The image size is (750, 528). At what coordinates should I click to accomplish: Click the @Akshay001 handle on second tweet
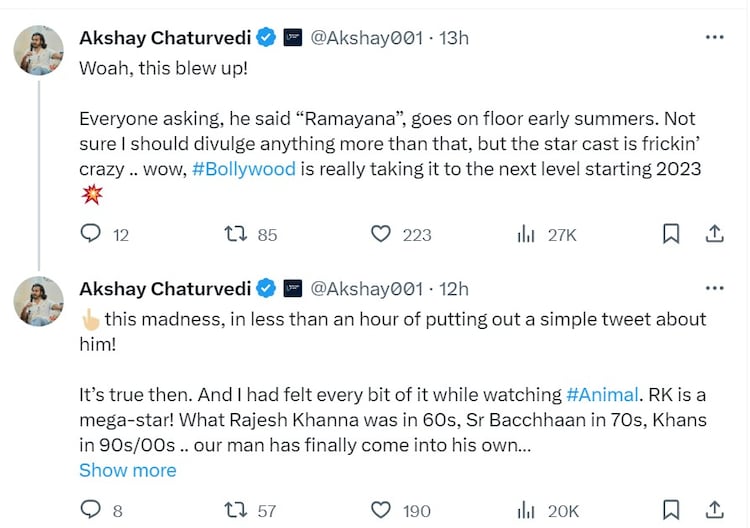pos(366,288)
